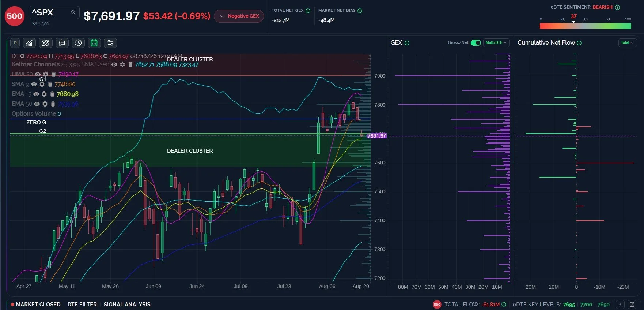Toggle the Gross/Net switch
The height and width of the screenshot is (310, 644).
point(476,43)
